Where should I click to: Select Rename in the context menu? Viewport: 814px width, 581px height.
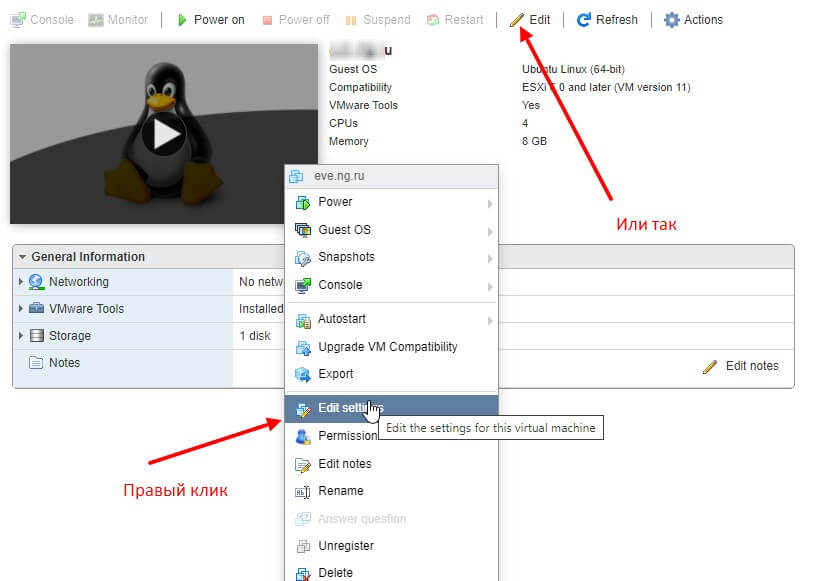tap(342, 491)
